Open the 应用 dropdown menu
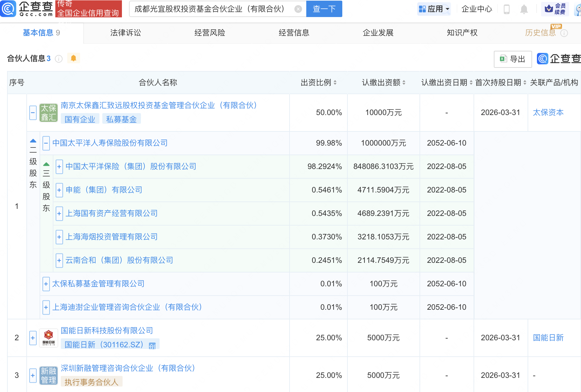Image resolution: width=581 pixels, height=392 pixels. click(x=434, y=9)
